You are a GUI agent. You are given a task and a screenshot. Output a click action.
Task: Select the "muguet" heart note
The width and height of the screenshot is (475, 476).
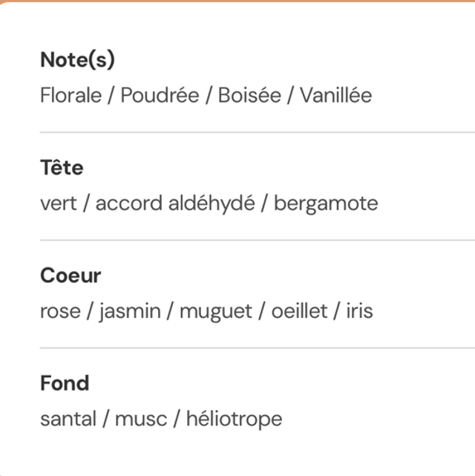215,311
